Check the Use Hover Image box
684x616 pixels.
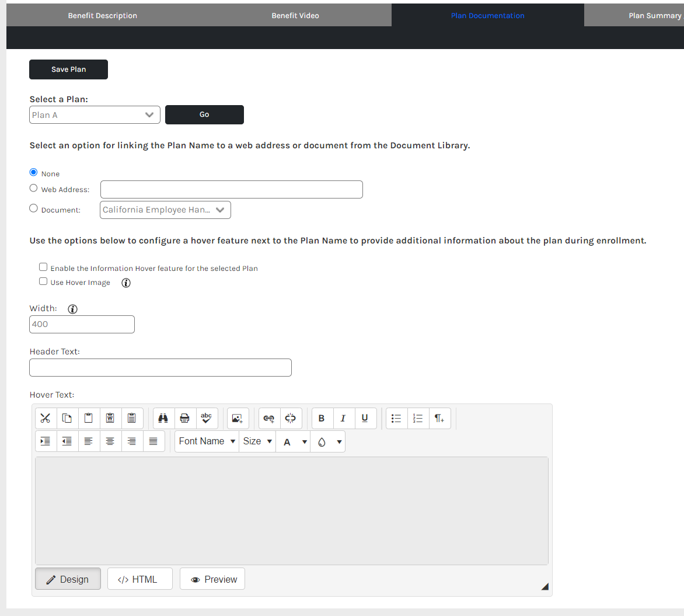(x=43, y=281)
